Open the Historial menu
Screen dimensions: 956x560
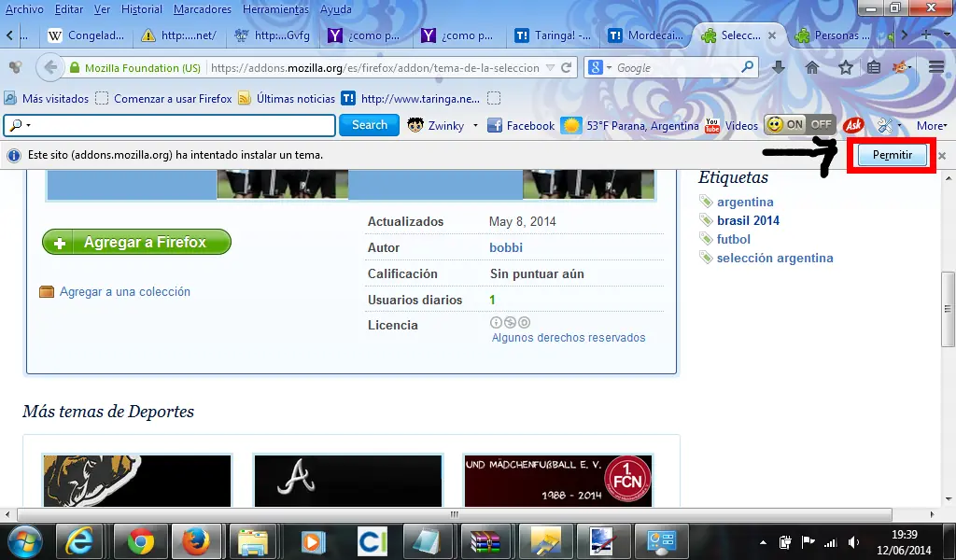tap(142, 9)
